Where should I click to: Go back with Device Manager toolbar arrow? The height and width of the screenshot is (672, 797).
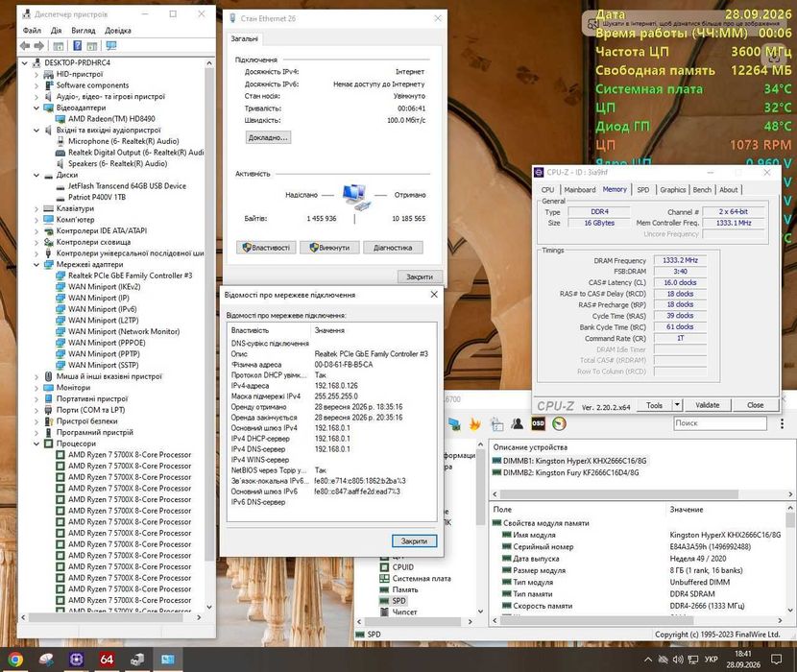click(x=24, y=46)
